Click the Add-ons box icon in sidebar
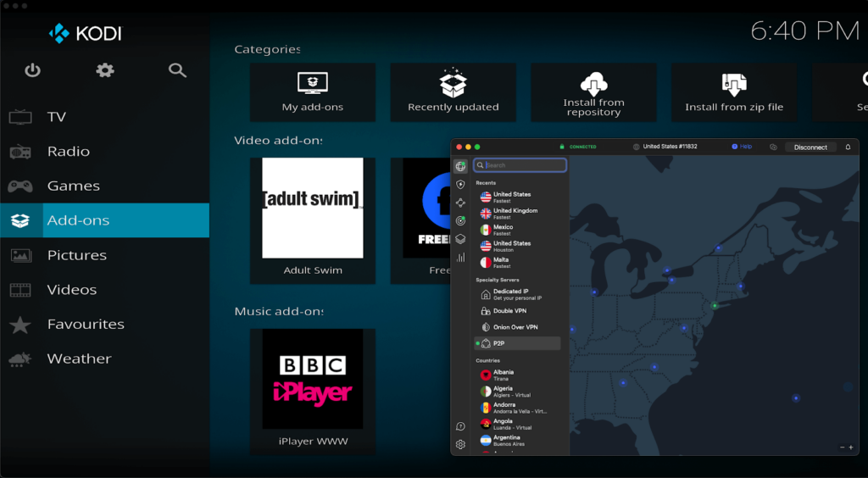Screen dimensions: 868x478 (x=20, y=220)
